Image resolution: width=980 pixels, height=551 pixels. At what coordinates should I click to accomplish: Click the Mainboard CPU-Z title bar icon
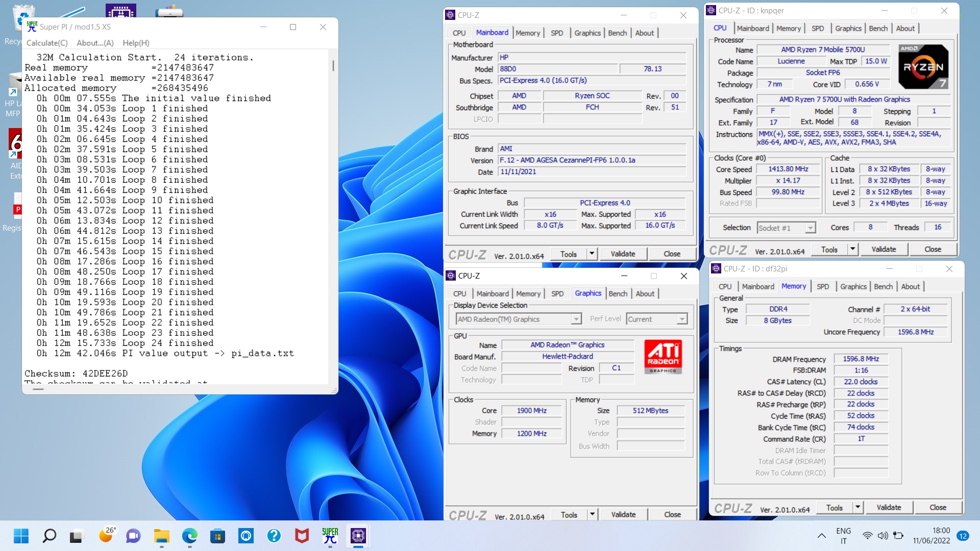(450, 15)
